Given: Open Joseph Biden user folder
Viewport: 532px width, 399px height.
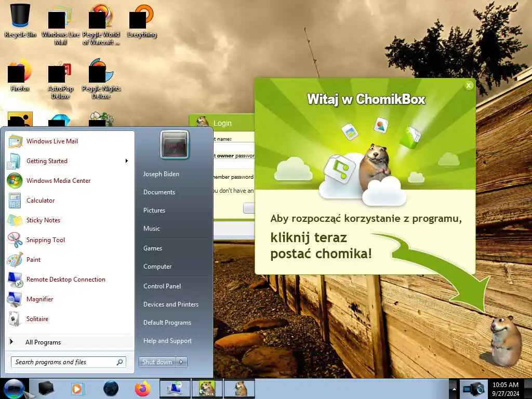Looking at the screenshot, I should [x=161, y=174].
